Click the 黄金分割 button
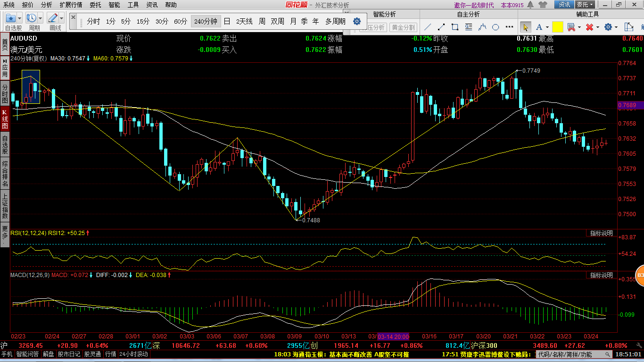The width and height of the screenshot is (644, 362). click(403, 27)
